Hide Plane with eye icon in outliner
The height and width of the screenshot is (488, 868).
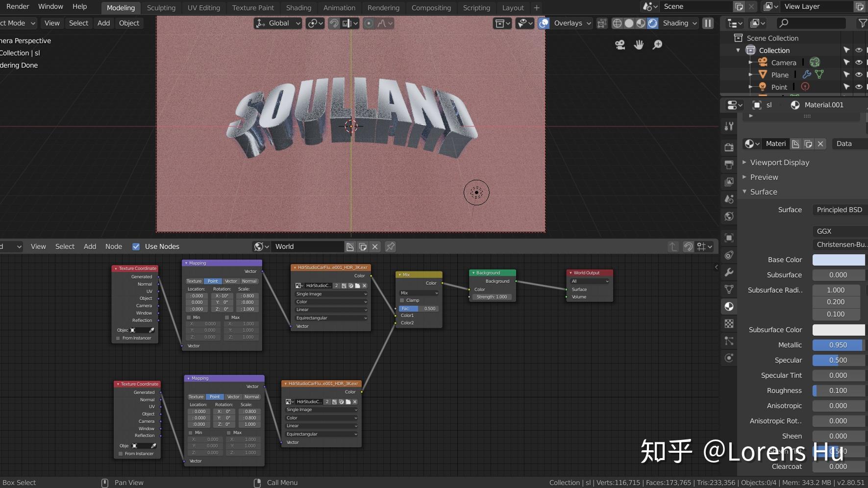point(859,74)
